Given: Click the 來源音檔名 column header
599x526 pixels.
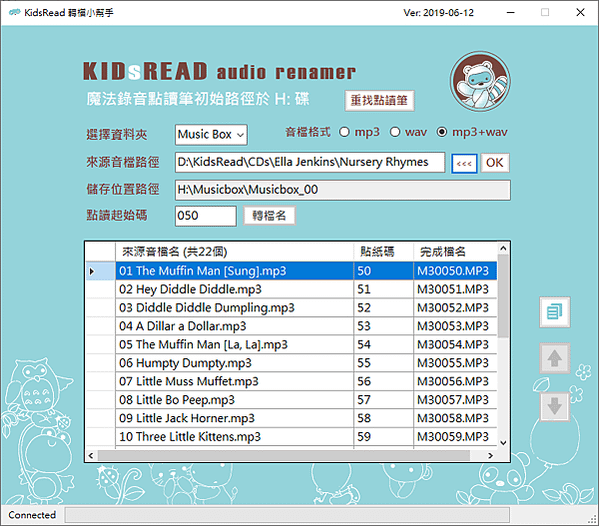Looking at the screenshot, I should (234, 251).
